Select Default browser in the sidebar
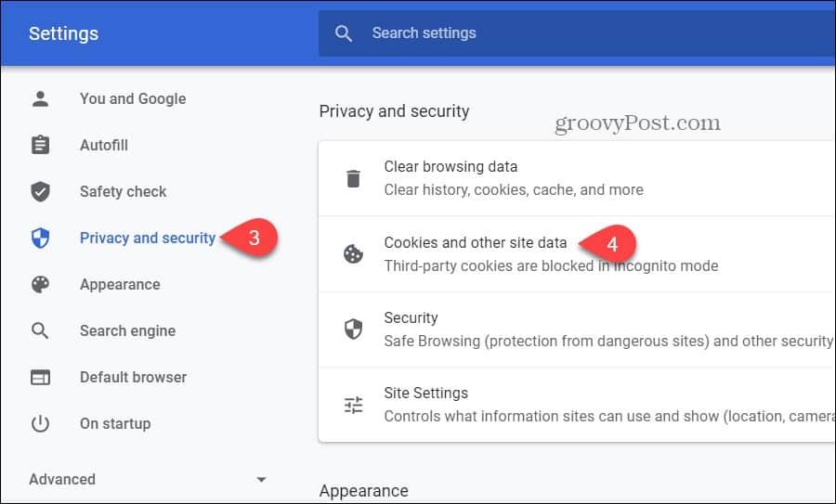 tap(133, 377)
